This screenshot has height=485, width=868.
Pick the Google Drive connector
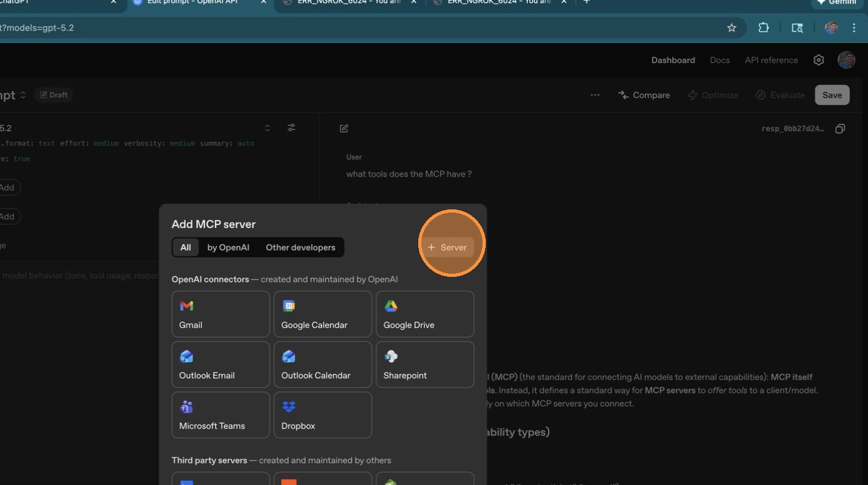click(425, 314)
